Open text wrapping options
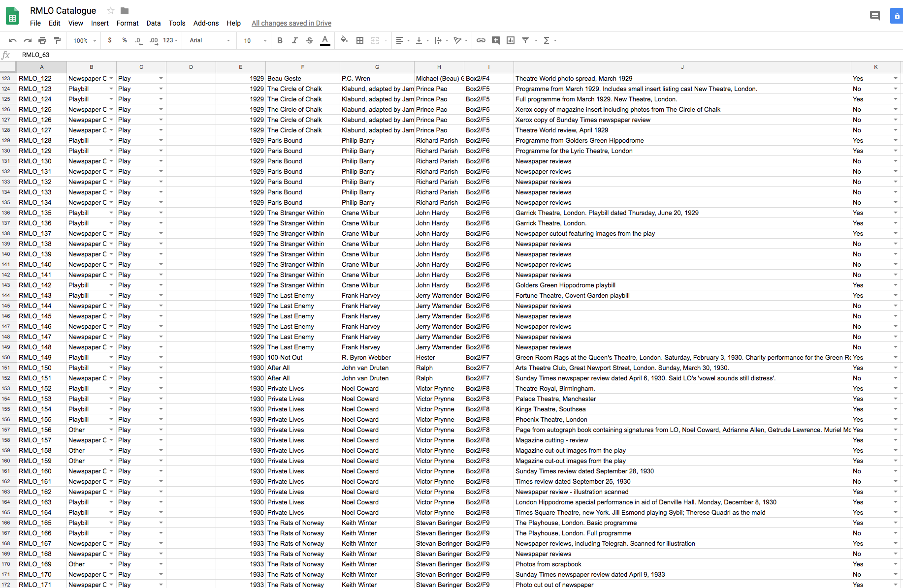 pyautogui.click(x=441, y=40)
